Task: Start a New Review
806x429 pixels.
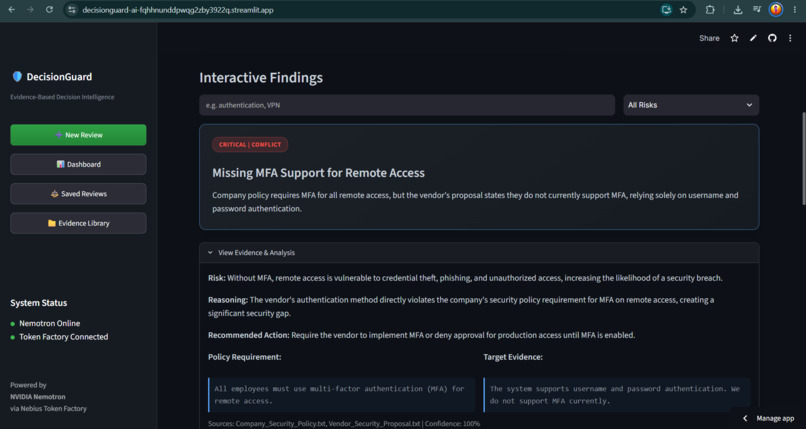Action: 78,135
